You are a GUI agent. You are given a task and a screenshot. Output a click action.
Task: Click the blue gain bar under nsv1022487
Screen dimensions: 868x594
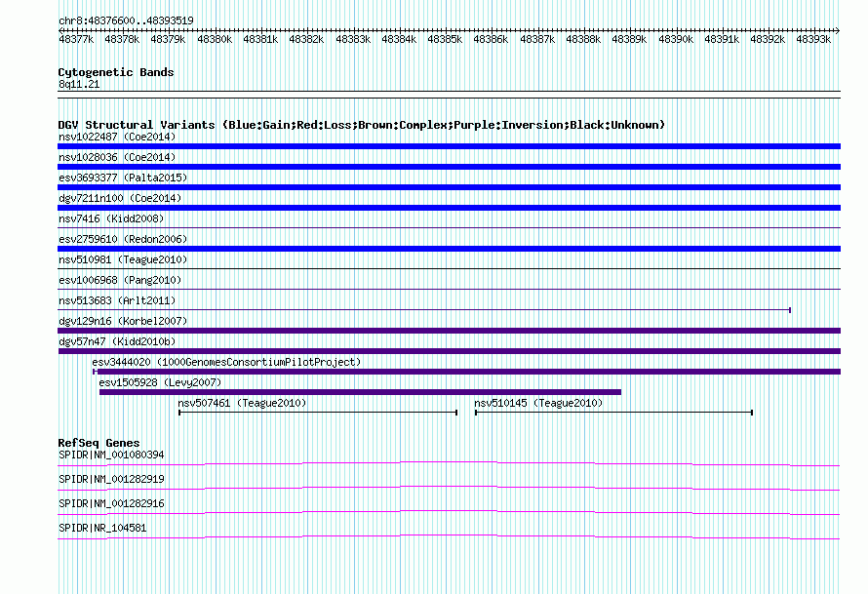point(449,146)
